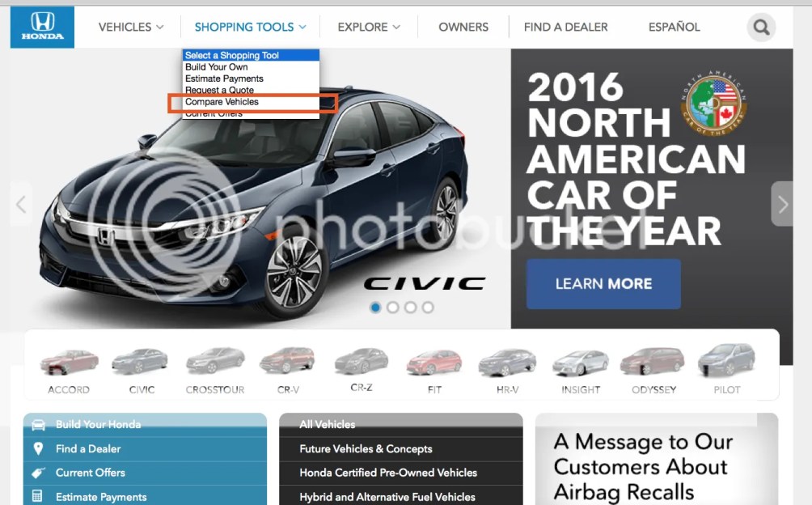Select the second carousel dot

click(x=393, y=308)
